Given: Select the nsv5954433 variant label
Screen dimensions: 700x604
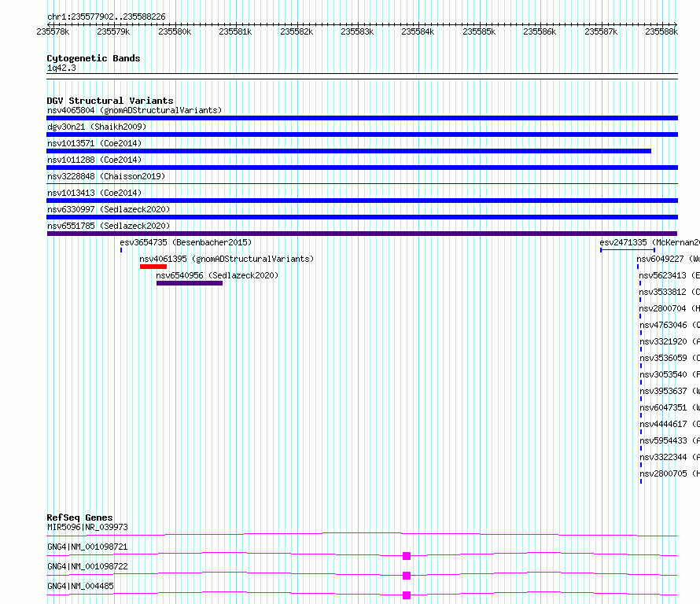Looking at the screenshot, I should click(x=669, y=440).
